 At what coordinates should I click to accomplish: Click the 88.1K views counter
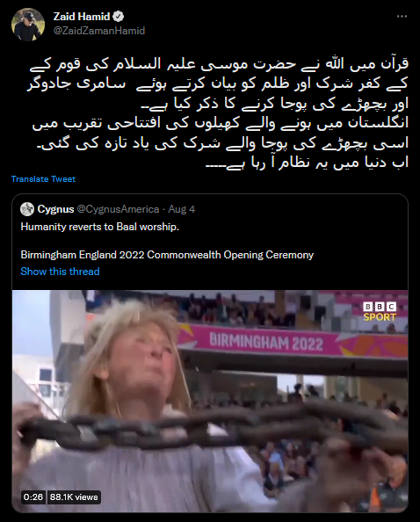point(74,497)
